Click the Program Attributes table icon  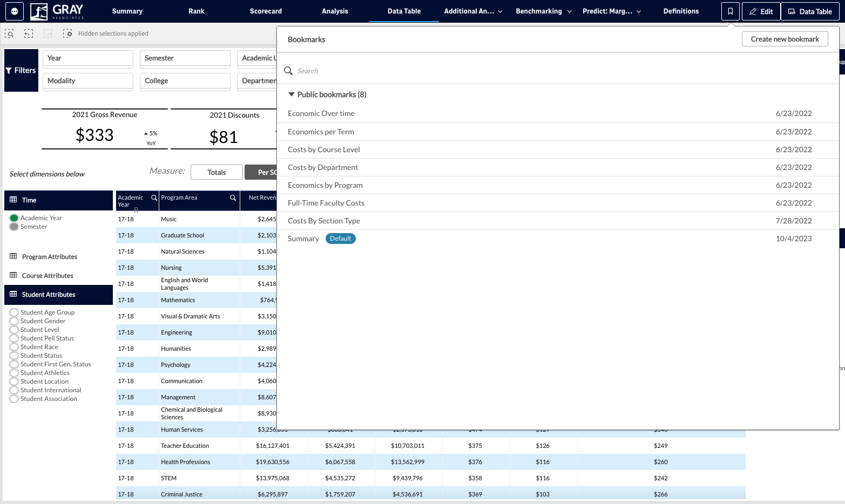[x=13, y=256]
